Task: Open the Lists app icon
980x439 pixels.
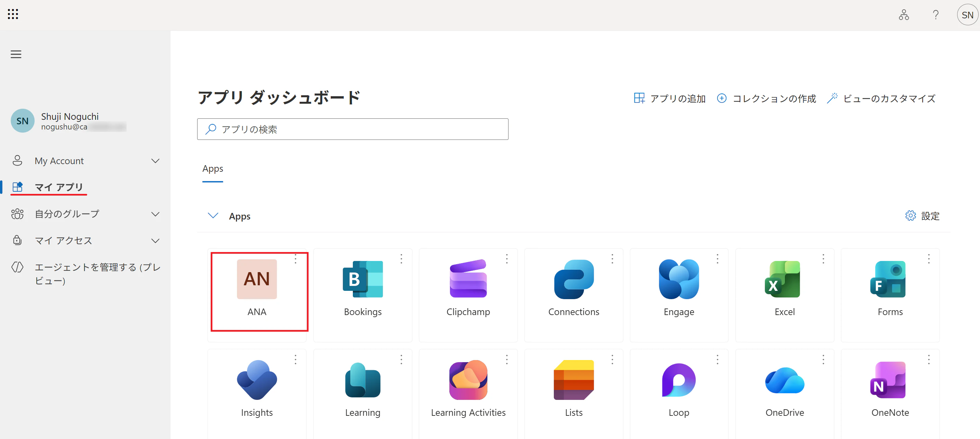Action: click(574, 379)
